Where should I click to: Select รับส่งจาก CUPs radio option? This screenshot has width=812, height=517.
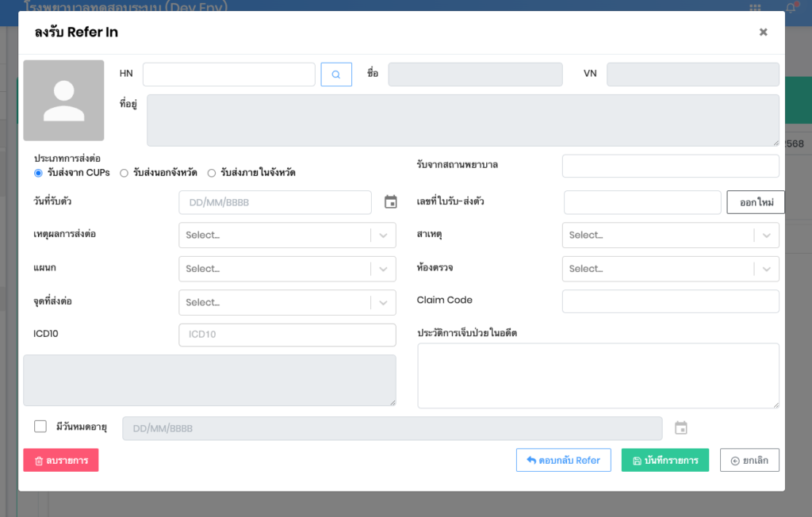click(38, 173)
